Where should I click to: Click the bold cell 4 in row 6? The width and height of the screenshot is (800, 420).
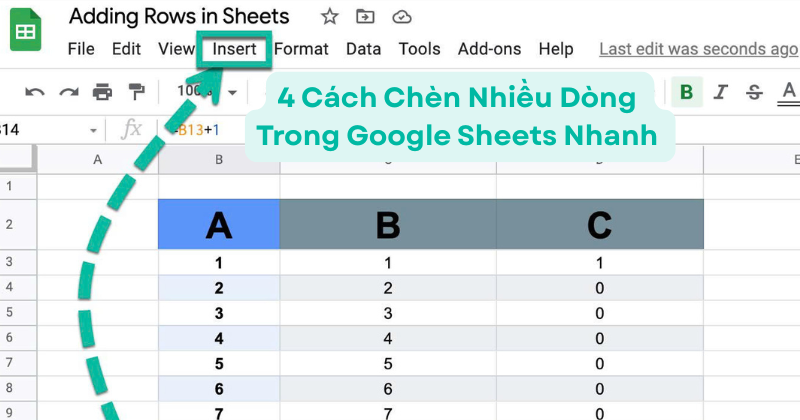pyautogui.click(x=219, y=338)
